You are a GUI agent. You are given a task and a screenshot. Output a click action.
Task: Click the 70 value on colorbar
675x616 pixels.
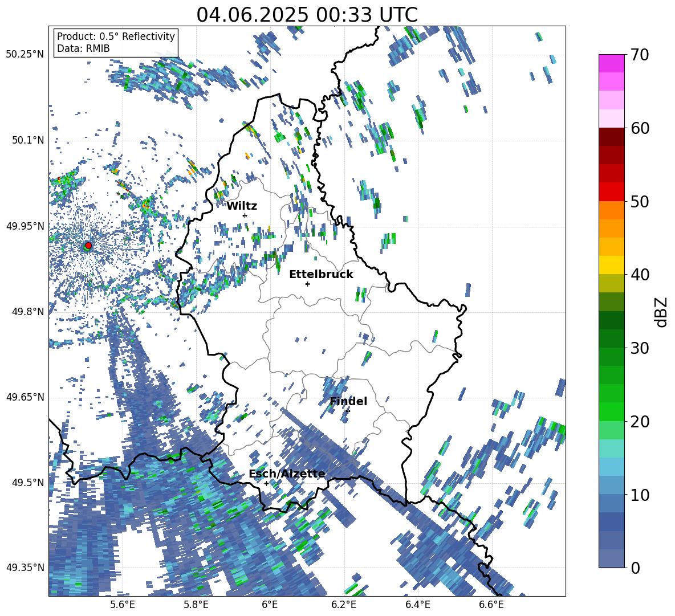[640, 55]
